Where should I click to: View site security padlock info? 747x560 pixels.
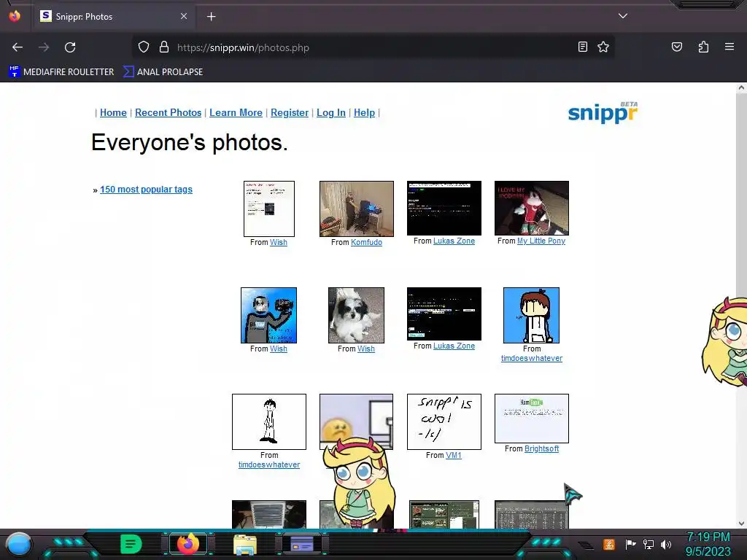164,47
